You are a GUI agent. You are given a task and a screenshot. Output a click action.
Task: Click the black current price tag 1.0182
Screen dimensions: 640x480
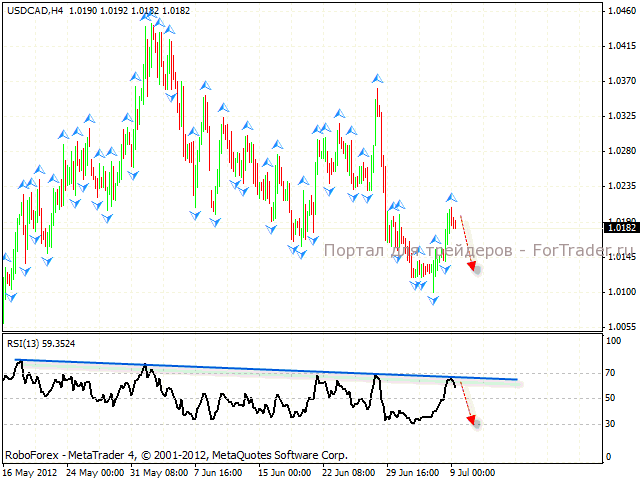(x=621, y=228)
